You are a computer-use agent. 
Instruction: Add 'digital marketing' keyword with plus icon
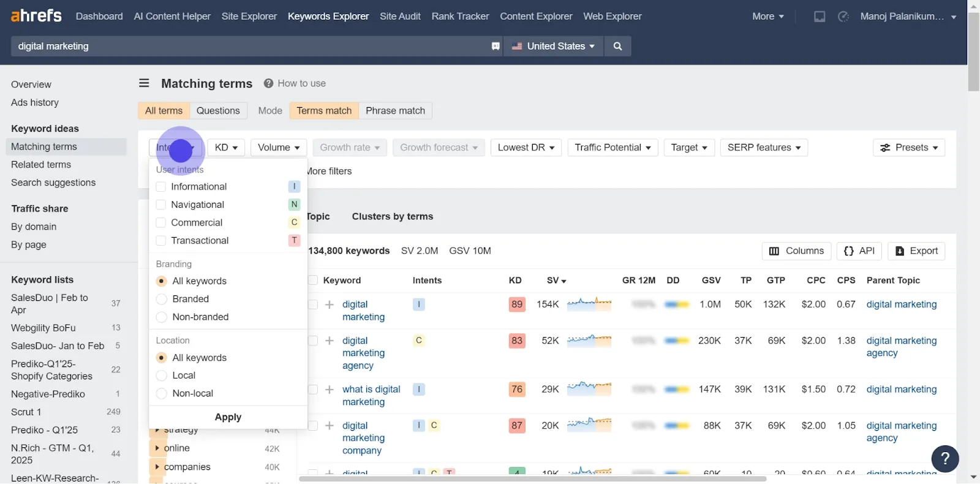point(330,304)
